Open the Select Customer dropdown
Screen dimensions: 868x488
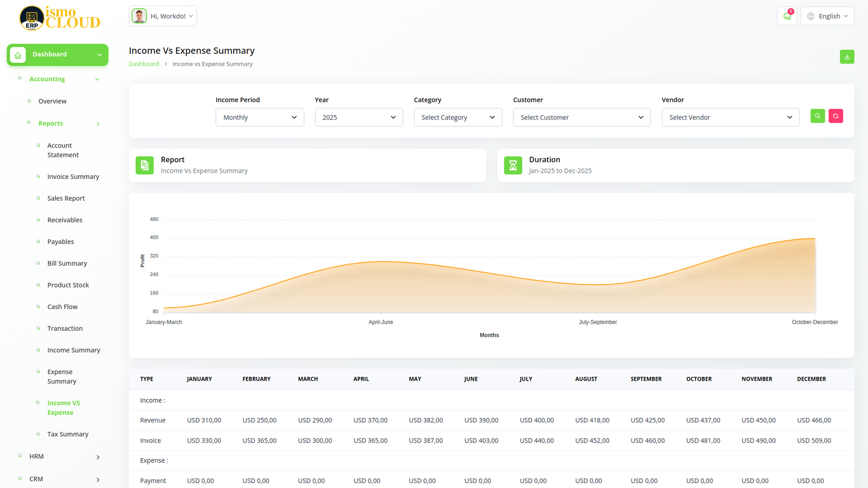(x=582, y=117)
